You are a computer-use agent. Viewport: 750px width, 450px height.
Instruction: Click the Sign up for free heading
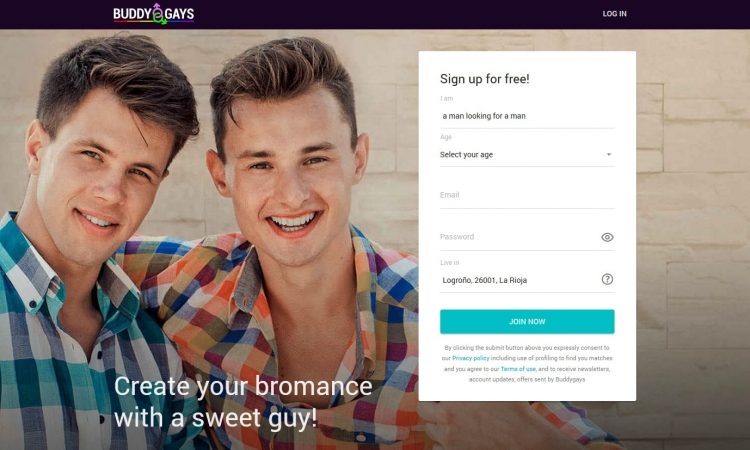pyautogui.click(x=485, y=79)
